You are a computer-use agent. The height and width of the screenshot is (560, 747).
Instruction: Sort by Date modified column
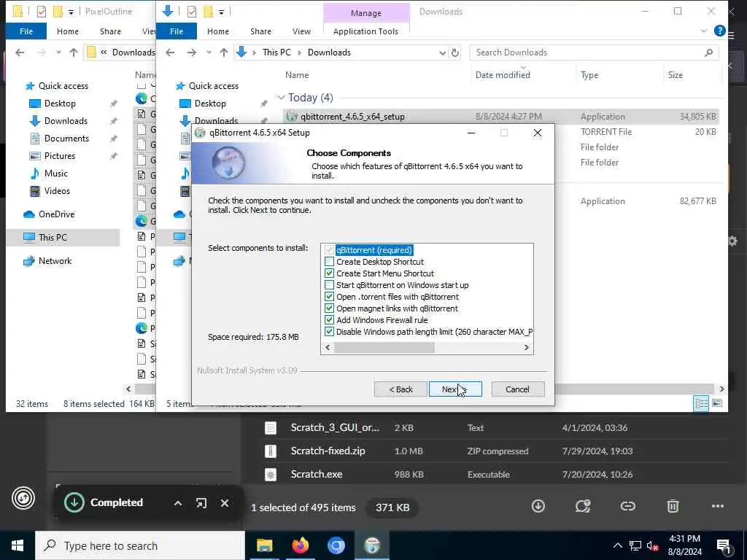coord(503,75)
